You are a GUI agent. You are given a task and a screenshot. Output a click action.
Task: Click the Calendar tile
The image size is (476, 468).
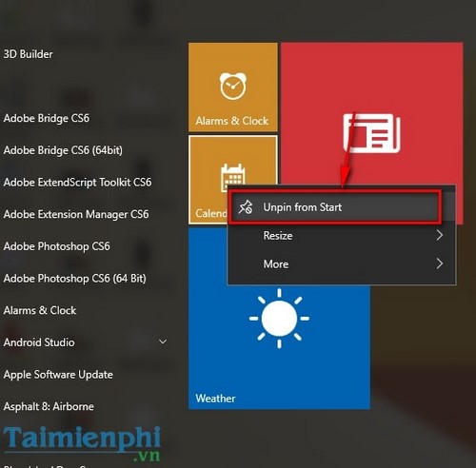[x=208, y=180]
